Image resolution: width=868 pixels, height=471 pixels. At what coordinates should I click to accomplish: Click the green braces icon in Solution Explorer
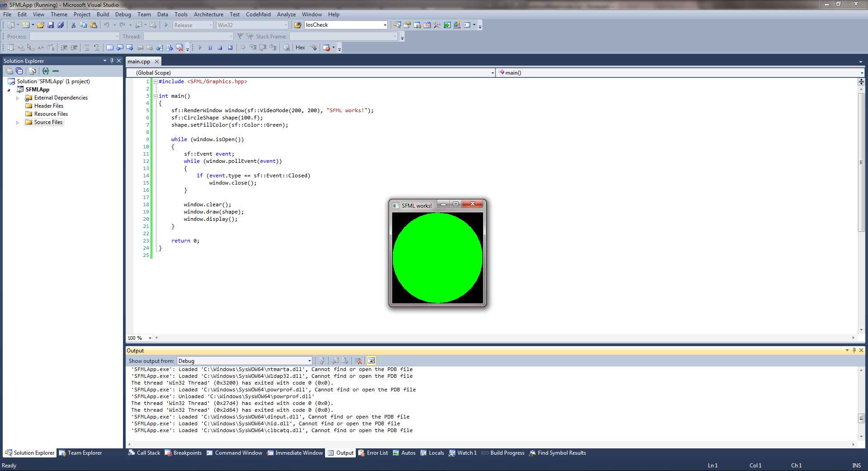tap(46, 71)
